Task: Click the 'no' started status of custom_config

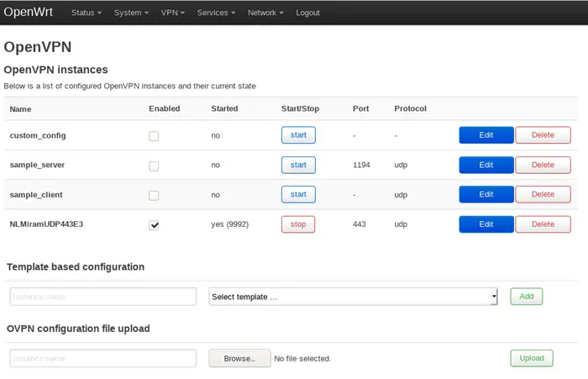Action: [x=216, y=135]
